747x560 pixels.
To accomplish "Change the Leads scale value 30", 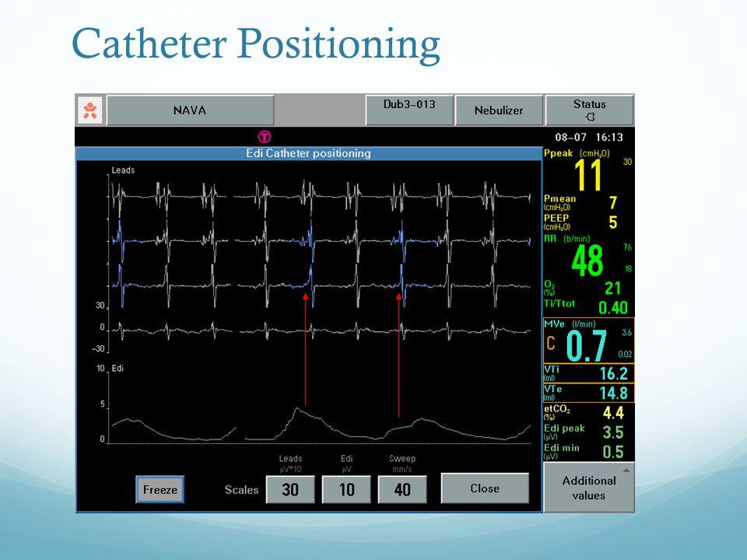I will (290, 489).
